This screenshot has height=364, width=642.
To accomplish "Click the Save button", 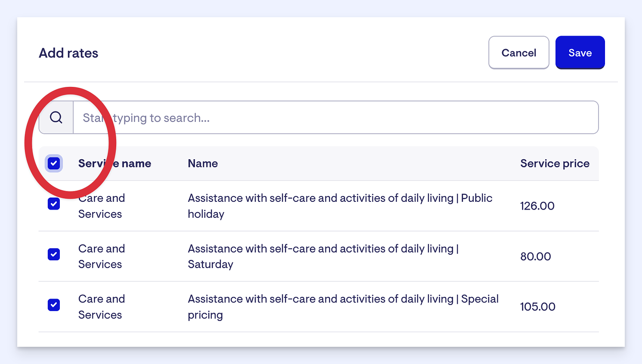I will [x=580, y=52].
